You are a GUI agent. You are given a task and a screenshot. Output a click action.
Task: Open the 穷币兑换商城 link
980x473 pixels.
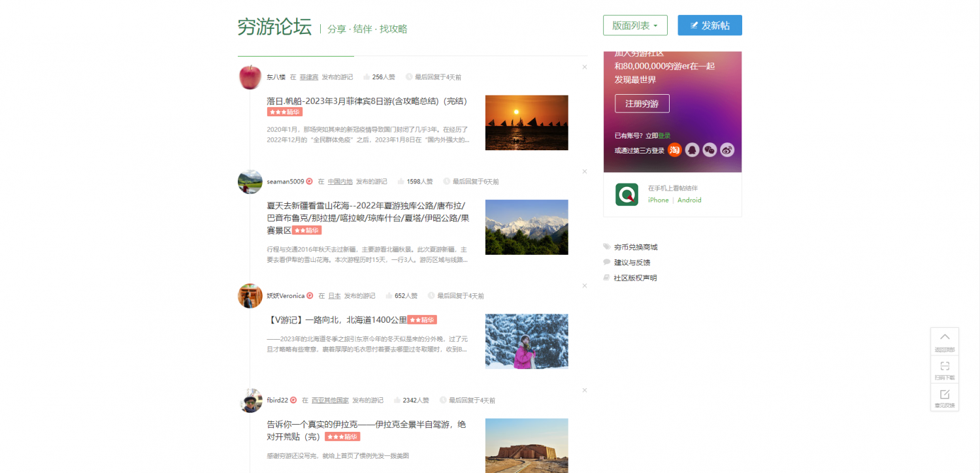[635, 247]
